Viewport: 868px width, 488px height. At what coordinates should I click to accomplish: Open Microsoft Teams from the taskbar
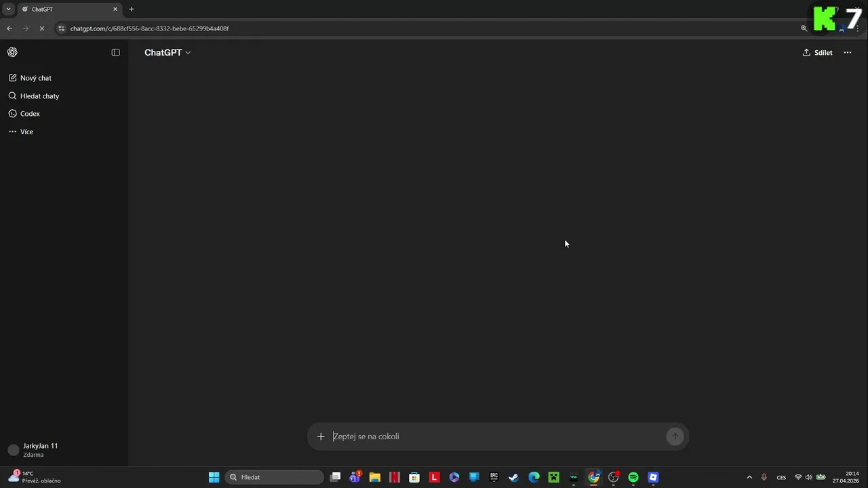(355, 477)
